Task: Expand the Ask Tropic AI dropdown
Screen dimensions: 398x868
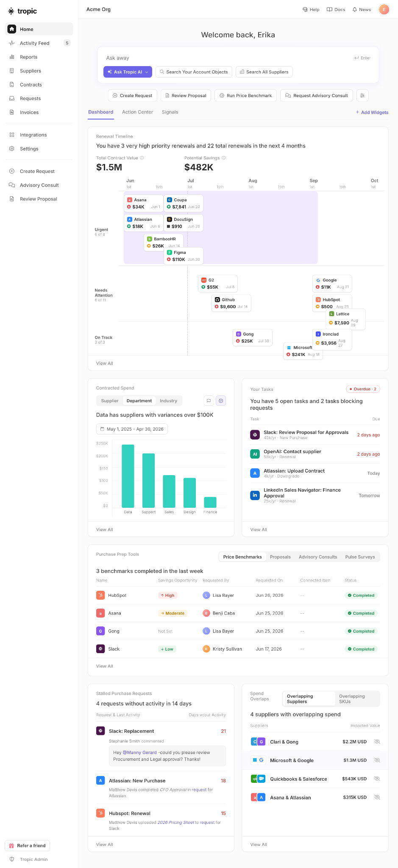Action: point(147,72)
